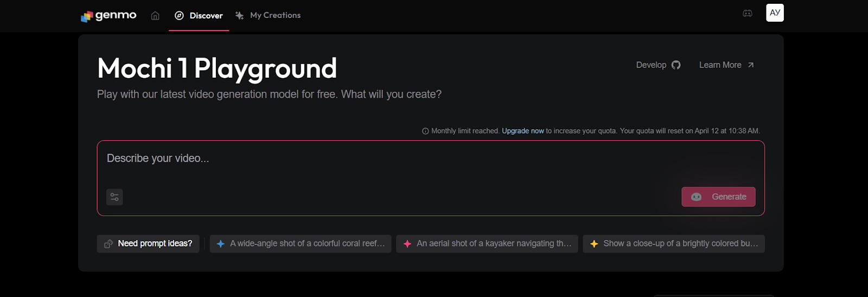Screen dimensions: 868x297
Task: Click the 'What will you create?' subtitle
Action: click(x=391, y=94)
